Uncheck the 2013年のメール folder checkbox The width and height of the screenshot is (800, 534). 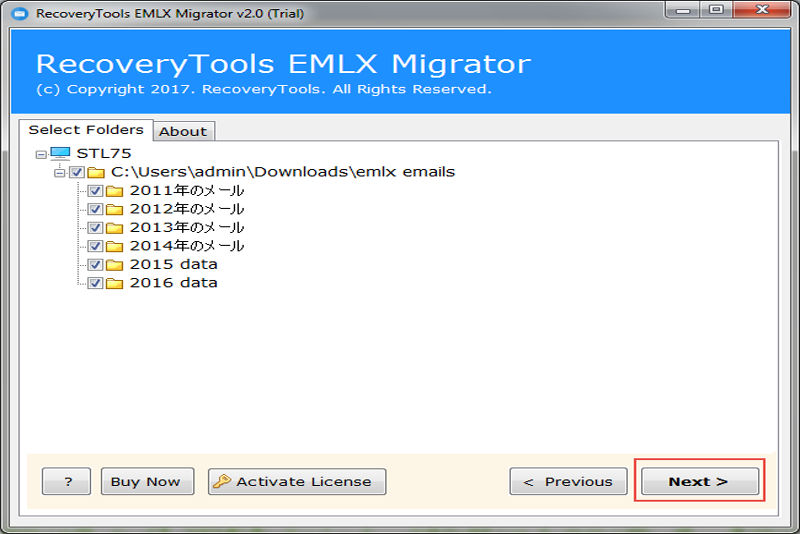[95, 227]
